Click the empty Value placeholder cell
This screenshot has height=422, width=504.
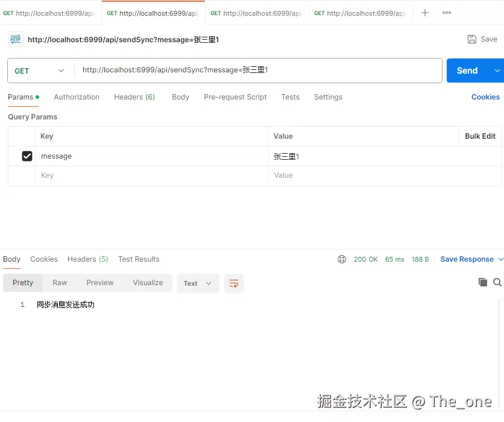(385, 176)
